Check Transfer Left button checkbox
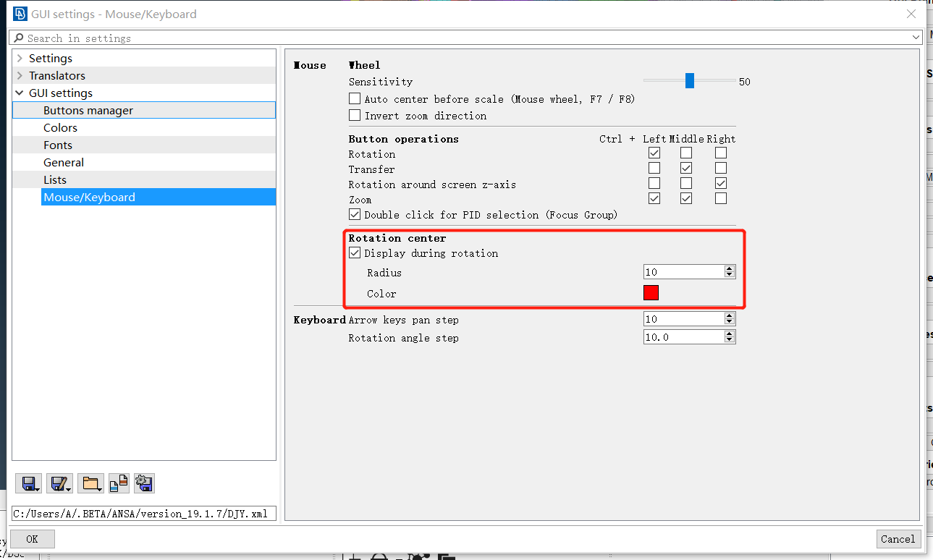933x560 pixels. 654,169
